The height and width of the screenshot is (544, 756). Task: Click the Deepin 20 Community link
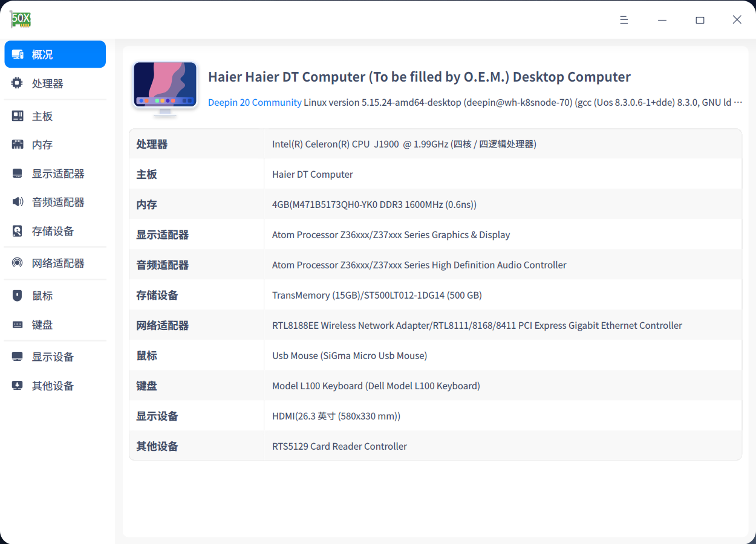[255, 102]
